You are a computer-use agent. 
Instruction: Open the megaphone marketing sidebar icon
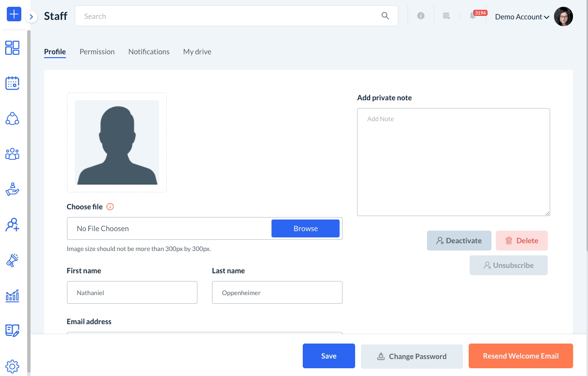[x=12, y=260]
